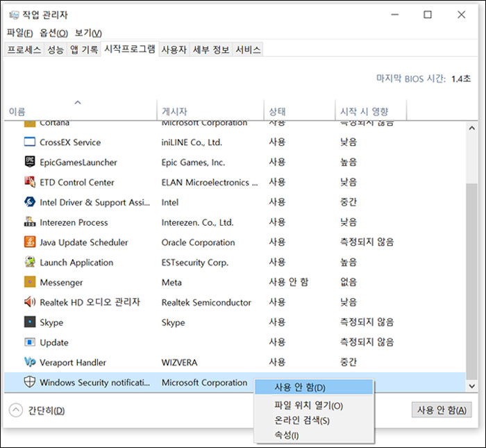Click Messenger's 사용 안 함 status cell
This screenshot has height=448, width=486.
(289, 282)
